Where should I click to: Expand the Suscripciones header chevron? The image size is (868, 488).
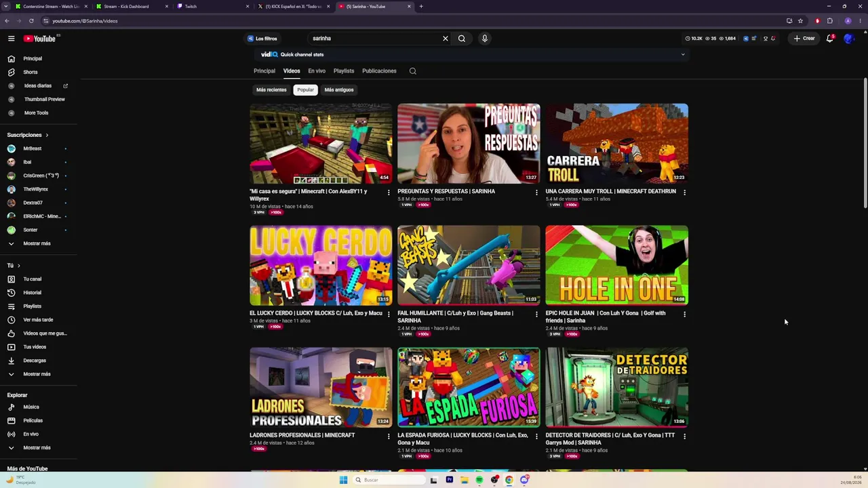47,135
